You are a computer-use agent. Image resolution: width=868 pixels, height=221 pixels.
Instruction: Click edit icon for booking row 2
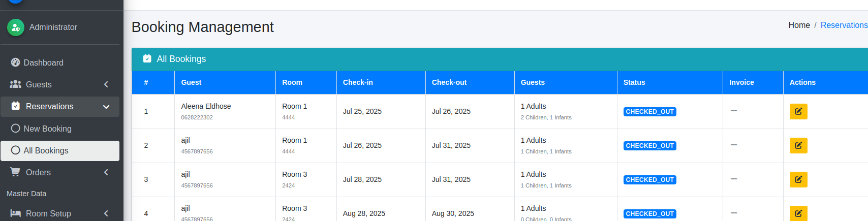click(x=798, y=145)
